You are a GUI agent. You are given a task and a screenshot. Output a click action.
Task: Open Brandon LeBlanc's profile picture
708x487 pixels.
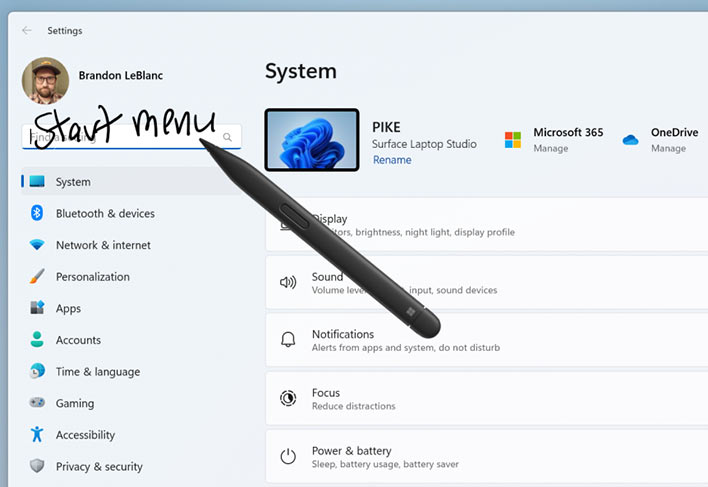[x=45, y=80]
